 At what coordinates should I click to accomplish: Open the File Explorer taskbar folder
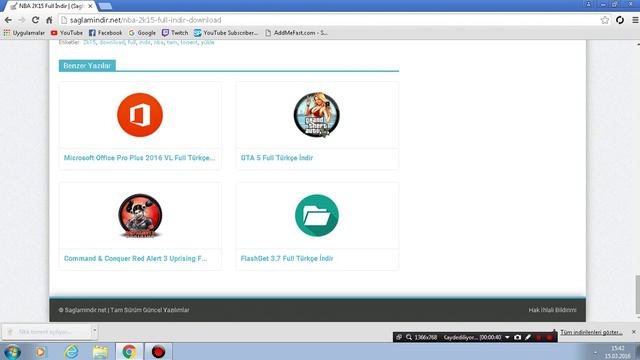tap(100, 351)
